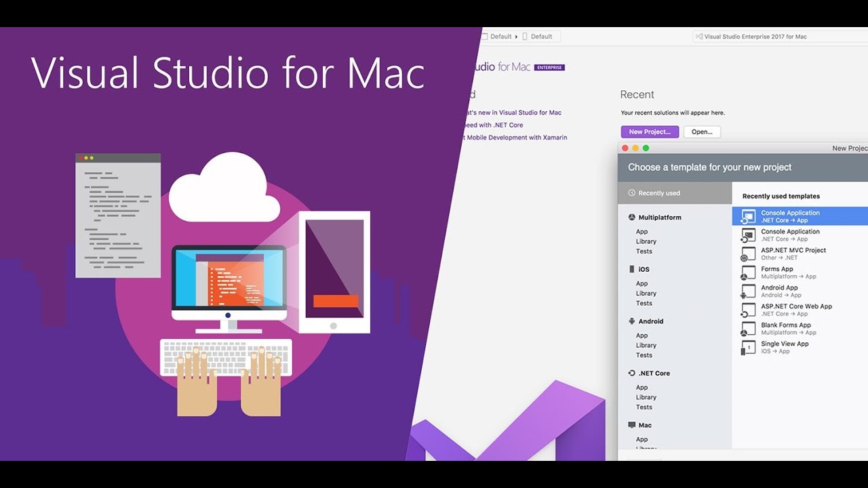
Task: Select the Android category heading
Action: [651, 321]
